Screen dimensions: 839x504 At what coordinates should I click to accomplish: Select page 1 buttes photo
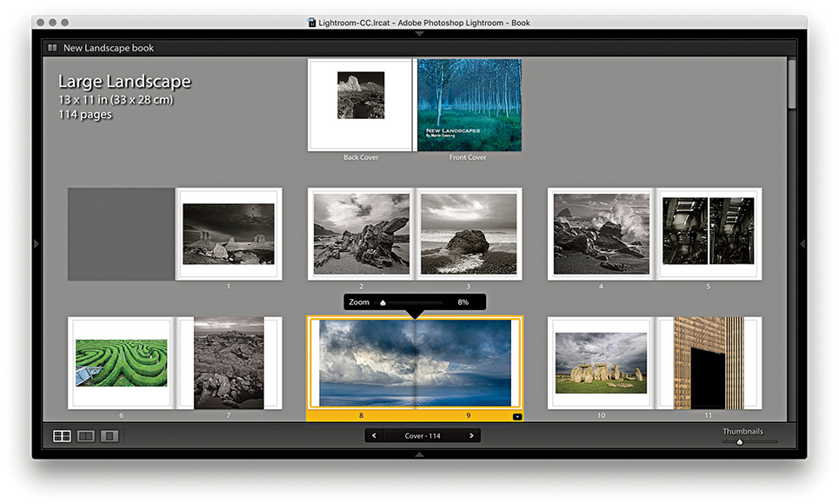(x=229, y=234)
